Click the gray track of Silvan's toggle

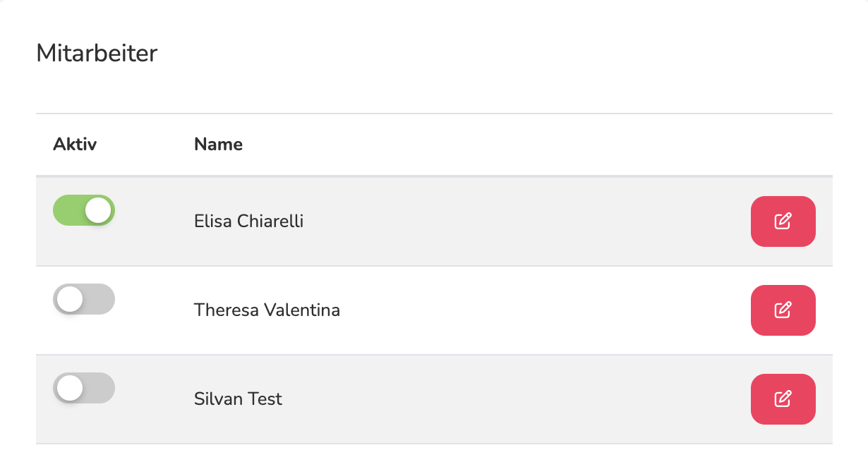(100, 388)
